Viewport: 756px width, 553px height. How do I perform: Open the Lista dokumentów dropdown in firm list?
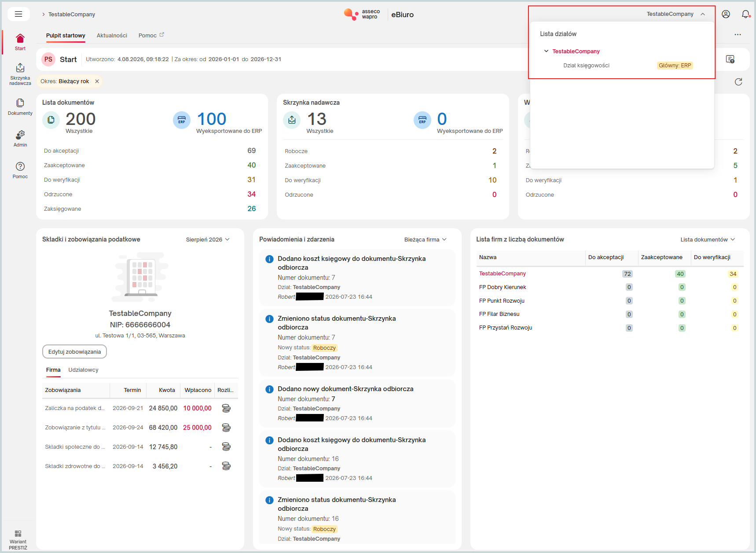pyautogui.click(x=708, y=240)
